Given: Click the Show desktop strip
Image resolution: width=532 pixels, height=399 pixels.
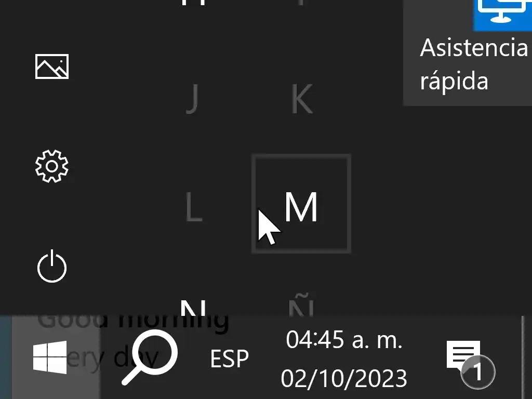Looking at the screenshot, I should pyautogui.click(x=527, y=357).
